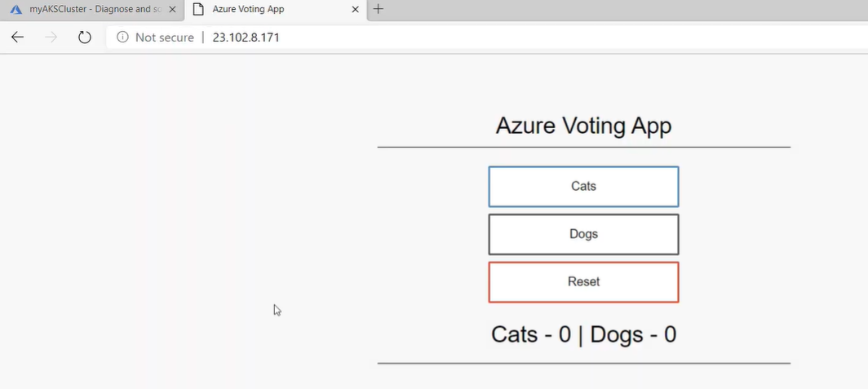The height and width of the screenshot is (389, 868).
Task: Reload the page with the refresh icon
Action: (84, 37)
